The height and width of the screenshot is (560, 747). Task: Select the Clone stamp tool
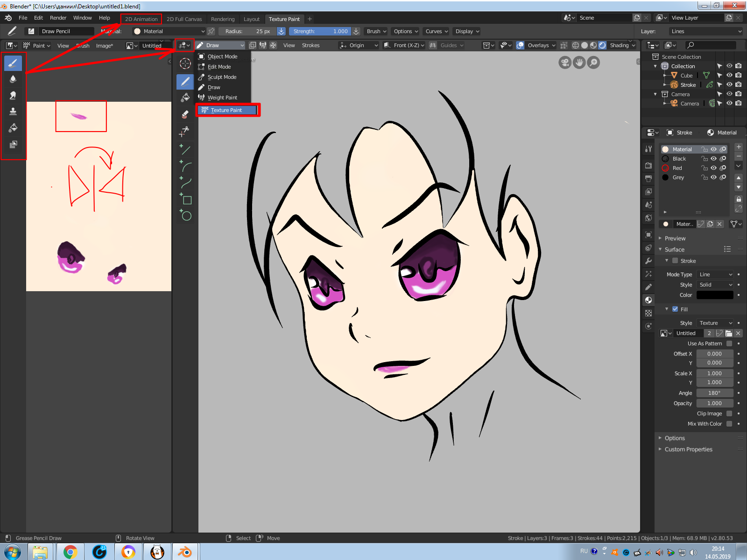(13, 112)
